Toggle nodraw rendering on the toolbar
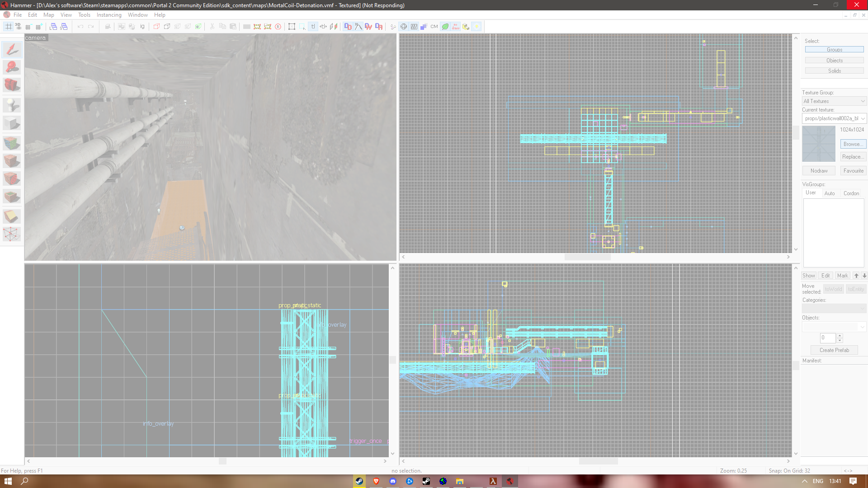The width and height of the screenshot is (868, 488). click(x=456, y=27)
